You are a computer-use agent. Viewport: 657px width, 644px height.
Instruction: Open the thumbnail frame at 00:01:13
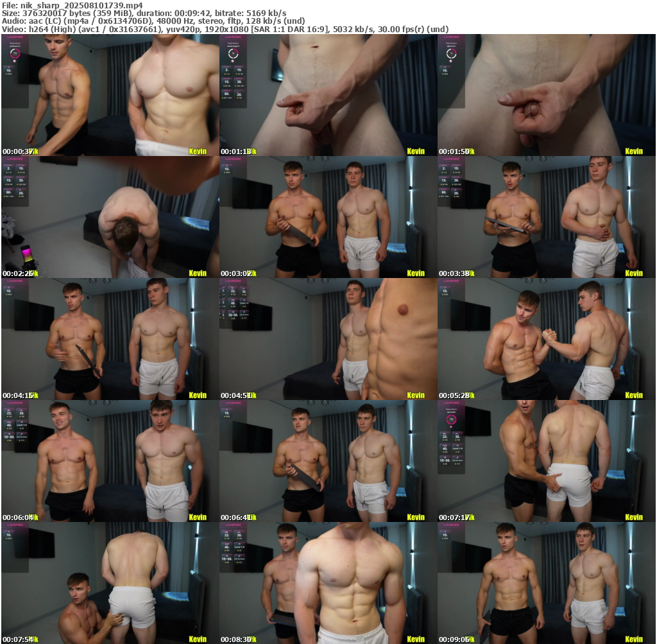click(x=328, y=95)
